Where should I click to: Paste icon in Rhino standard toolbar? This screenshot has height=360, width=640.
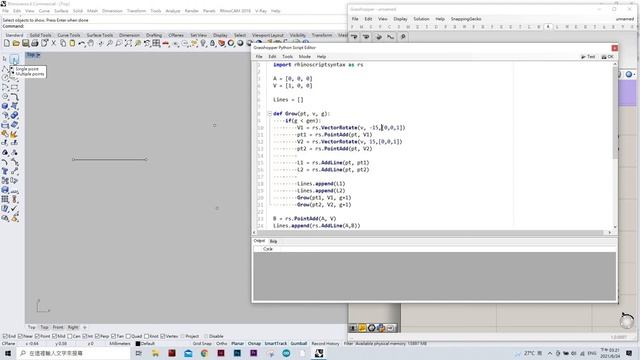tap(72, 43)
